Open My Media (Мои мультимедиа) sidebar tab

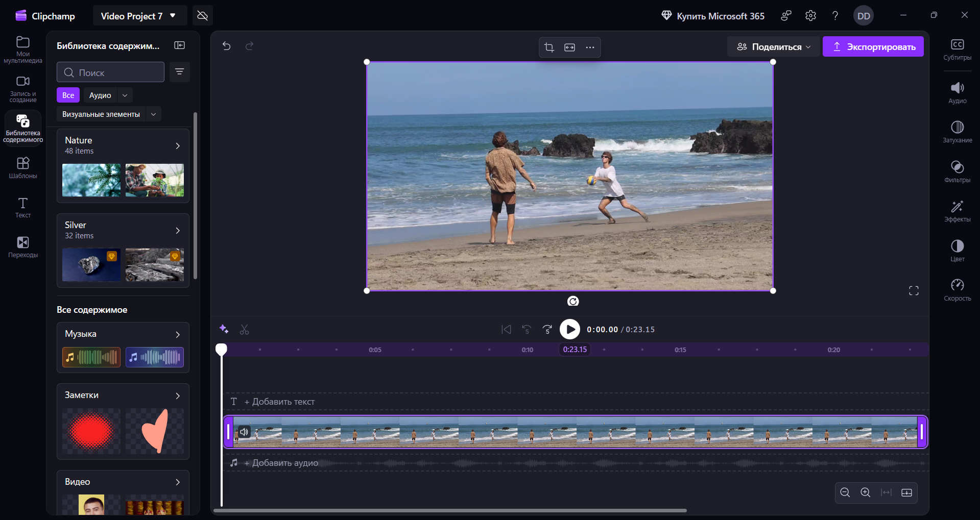23,49
